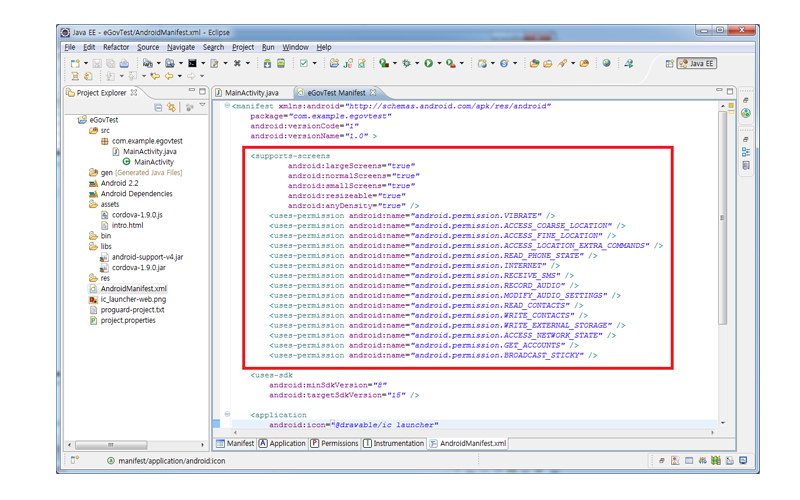Click the Run (green play) toolbar icon
Image resolution: width=800 pixels, height=500 pixels.
[x=428, y=63]
